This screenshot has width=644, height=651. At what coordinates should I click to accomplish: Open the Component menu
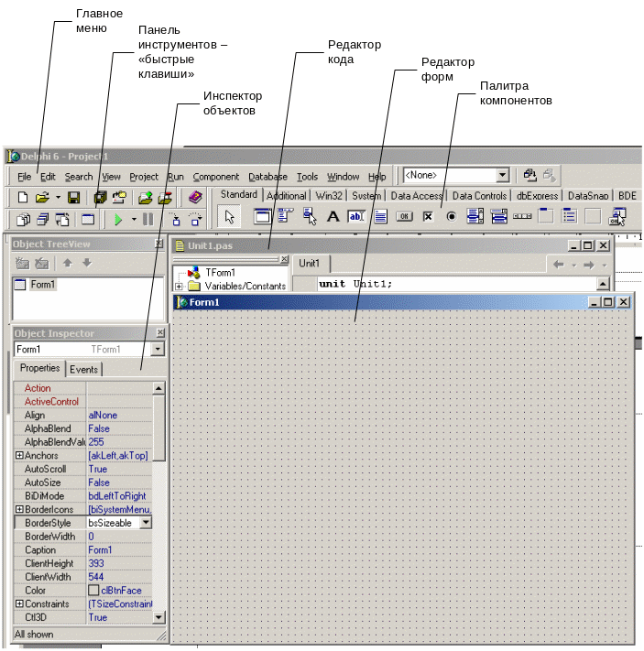tap(216, 177)
